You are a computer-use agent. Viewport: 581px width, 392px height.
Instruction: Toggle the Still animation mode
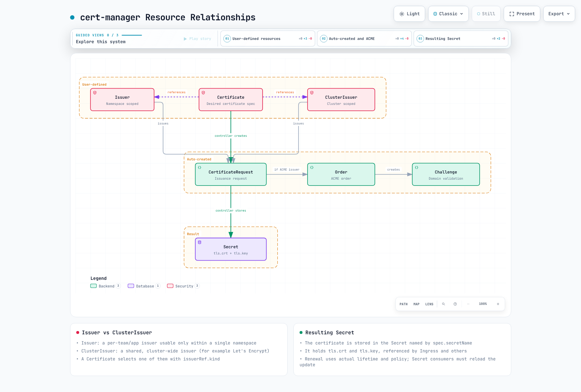[486, 14]
